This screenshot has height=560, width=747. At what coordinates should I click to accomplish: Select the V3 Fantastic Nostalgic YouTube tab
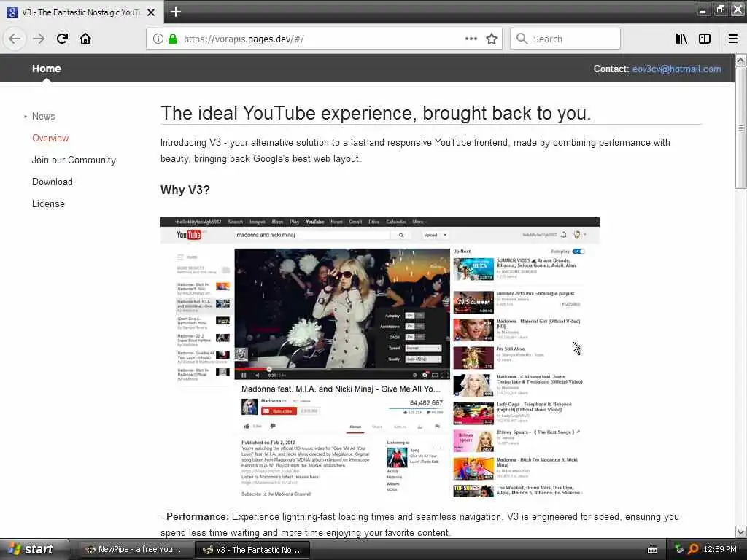pyautogui.click(x=82, y=12)
